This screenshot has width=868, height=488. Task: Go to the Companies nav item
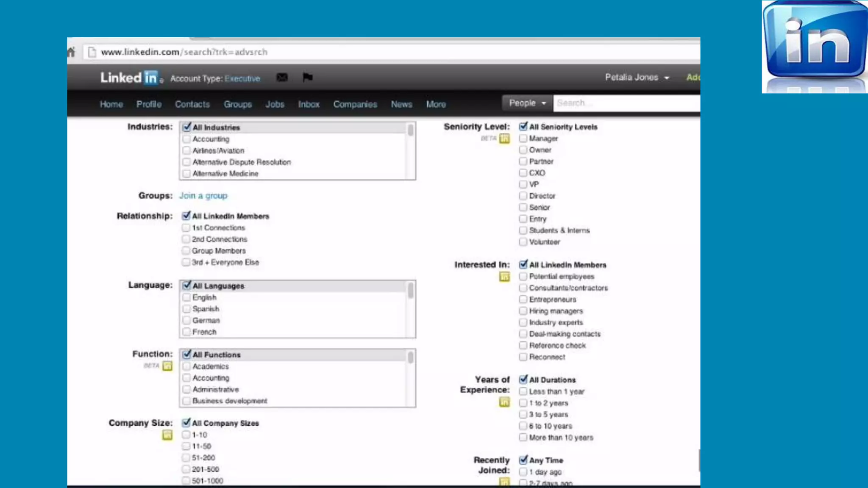(x=355, y=104)
